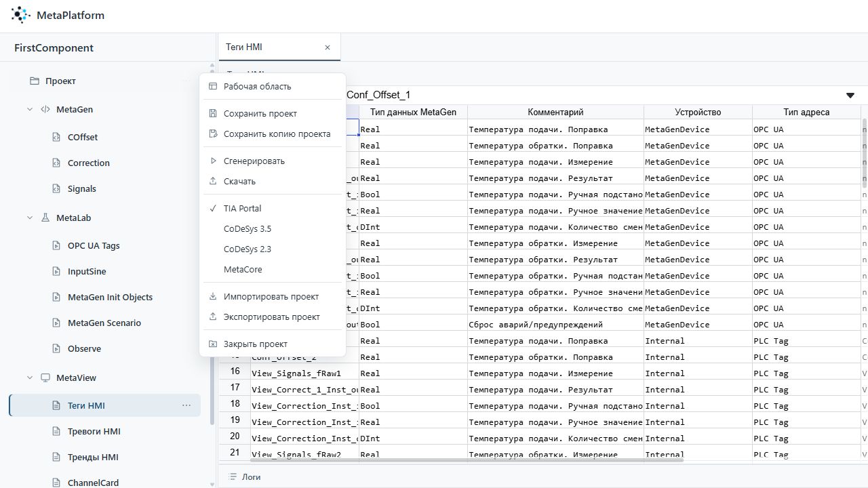Select the View_Signals_fRaw1 cell
The image size is (868, 488).
(304, 373)
